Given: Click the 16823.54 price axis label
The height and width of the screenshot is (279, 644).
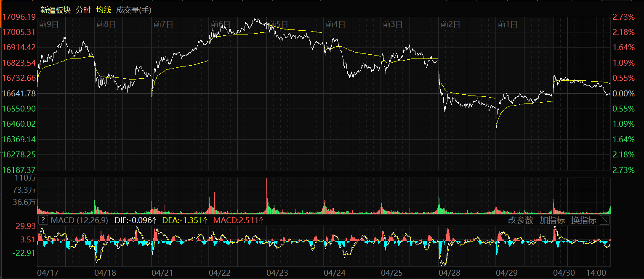Looking at the screenshot, I should point(19,63).
